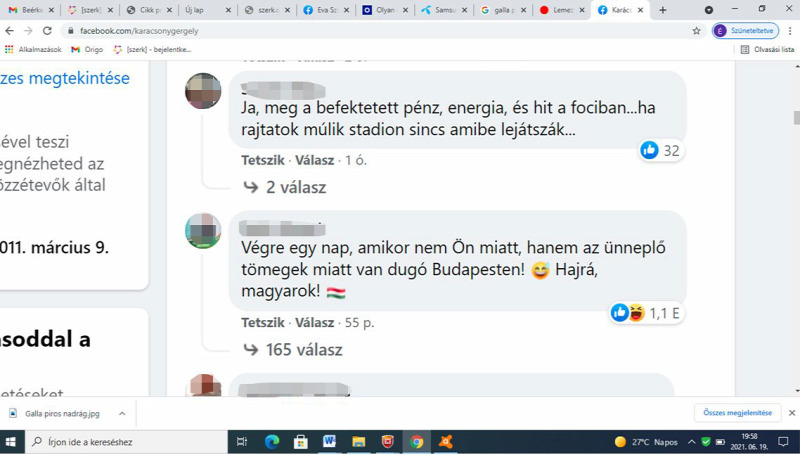Screen dimensions: 800x455
Task: Reload the page with the refresh icon
Action: point(47,31)
